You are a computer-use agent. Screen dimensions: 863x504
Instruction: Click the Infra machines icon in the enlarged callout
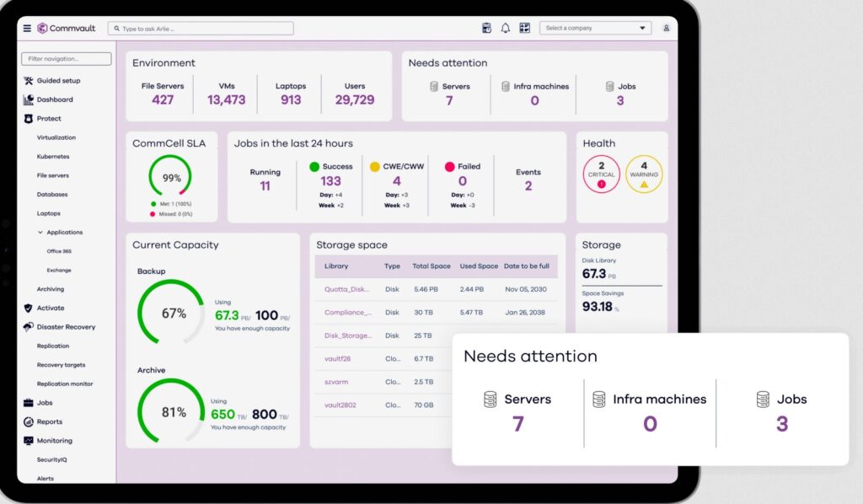[x=599, y=399]
